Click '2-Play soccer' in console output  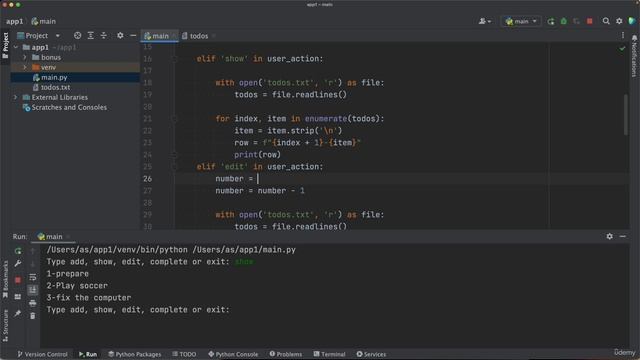pos(77,286)
